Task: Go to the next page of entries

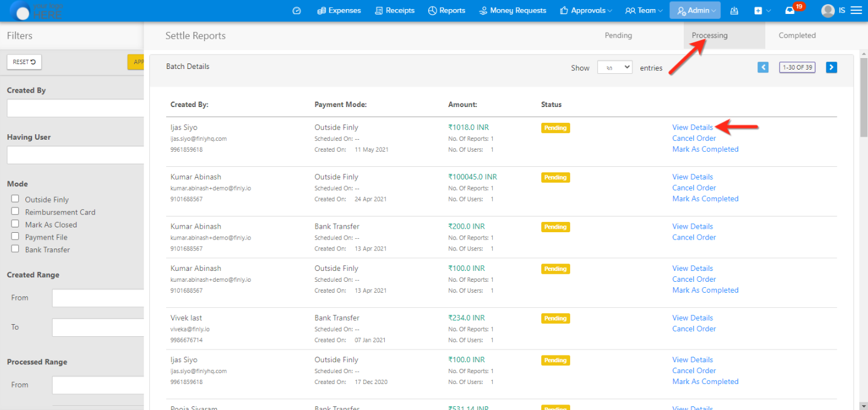Action: click(832, 67)
